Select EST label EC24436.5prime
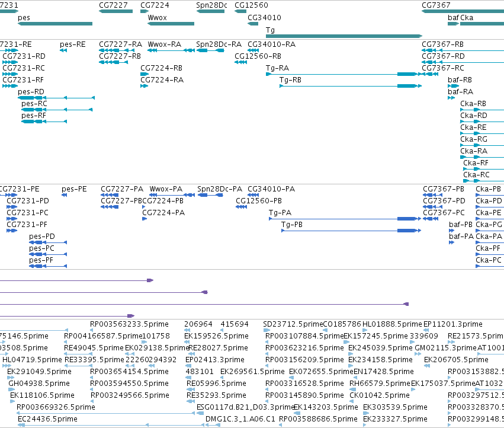 47,419
